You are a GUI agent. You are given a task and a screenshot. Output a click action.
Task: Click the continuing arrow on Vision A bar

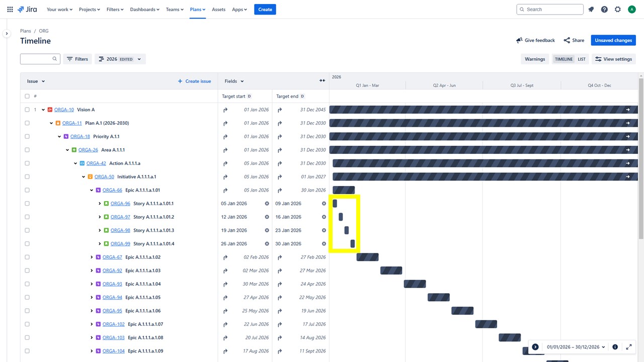tap(628, 110)
